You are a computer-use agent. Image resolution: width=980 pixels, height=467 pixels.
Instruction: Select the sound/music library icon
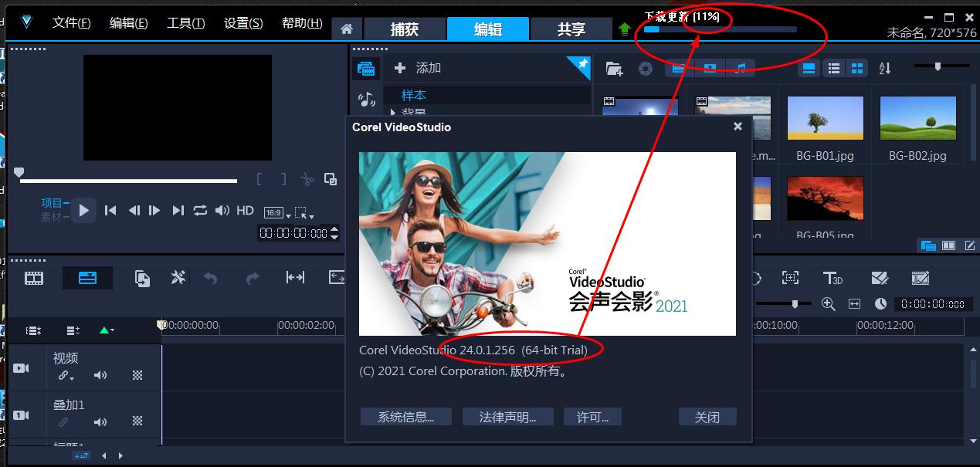coord(367,100)
